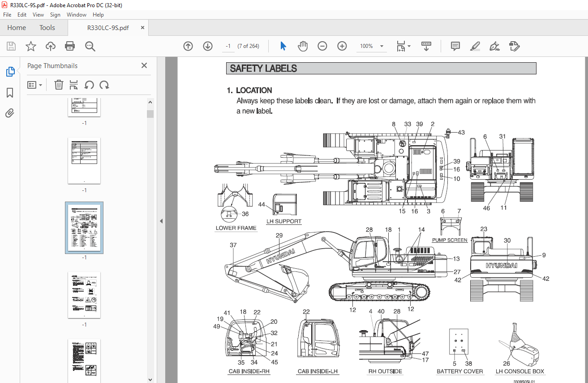
Task: Open the Attachments paperclip sidebar icon
Action: pos(10,113)
